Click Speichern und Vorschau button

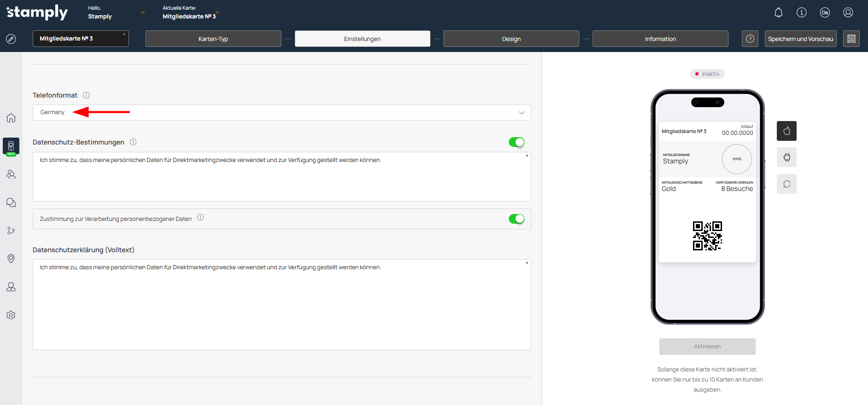tap(800, 39)
